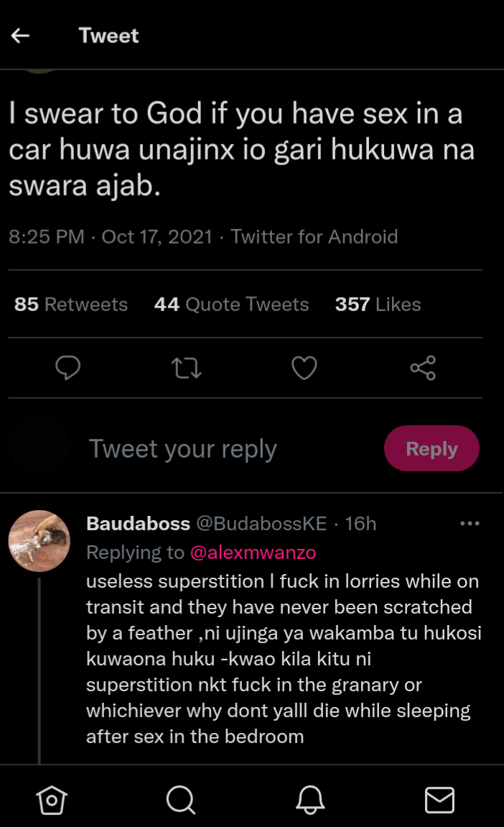Go back with the arrow icon
This screenshot has height=827, width=504.
click(x=21, y=35)
